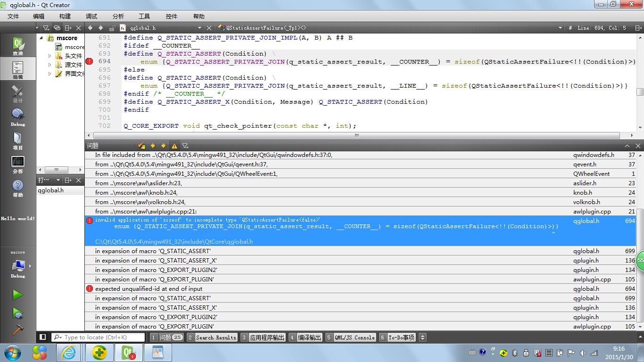Open the 帮助 (Help) menu
The image size is (644, 362).
point(199,16)
